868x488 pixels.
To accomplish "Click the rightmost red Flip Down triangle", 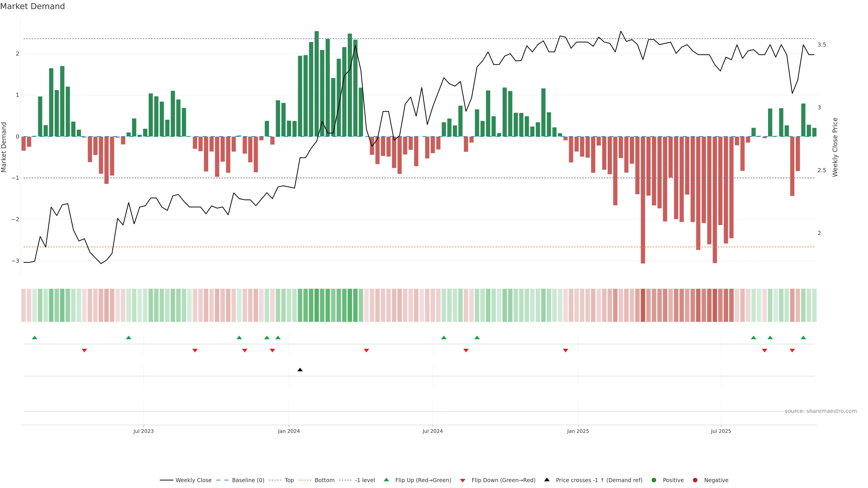I will pyautogui.click(x=792, y=351).
